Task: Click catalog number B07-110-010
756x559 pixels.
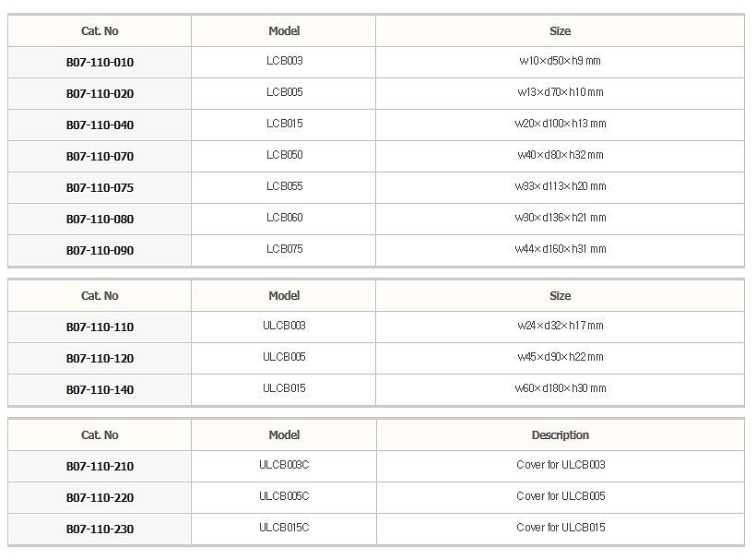Action: [100, 63]
